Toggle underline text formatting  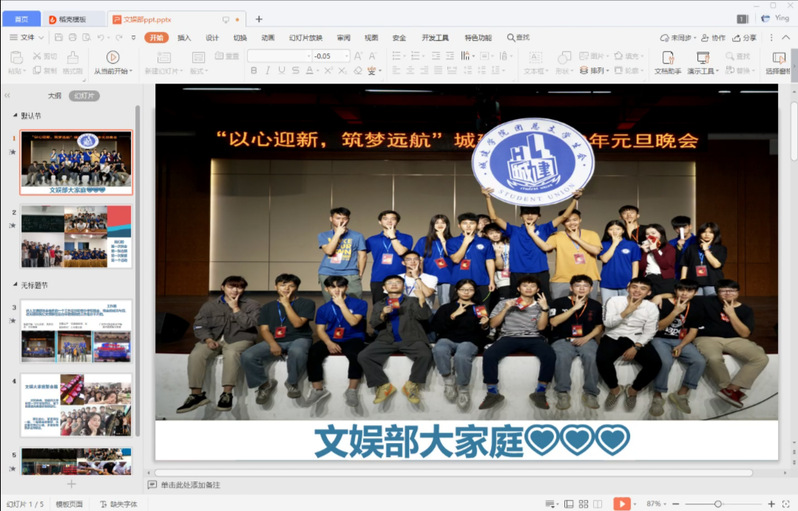(x=282, y=71)
